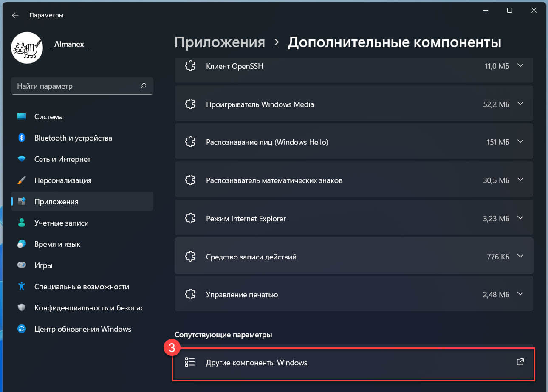Focus the 'Найти параметр' search field
Viewport: 548px width, 392px height.
[x=82, y=86]
